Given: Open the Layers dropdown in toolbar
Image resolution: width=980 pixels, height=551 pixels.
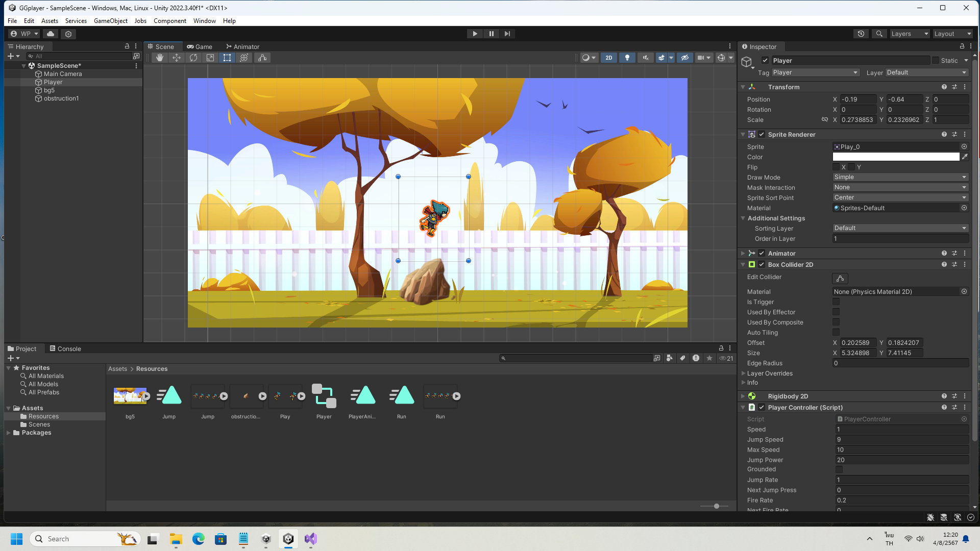Looking at the screenshot, I should [909, 34].
